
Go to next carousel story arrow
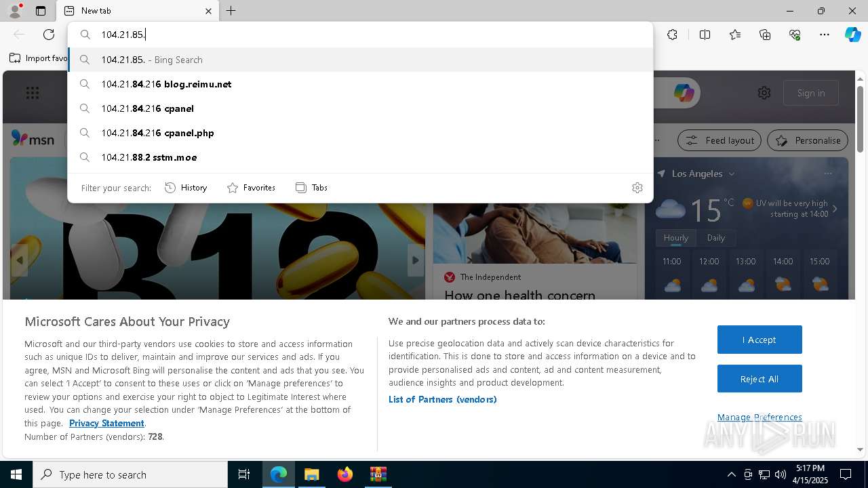point(416,260)
